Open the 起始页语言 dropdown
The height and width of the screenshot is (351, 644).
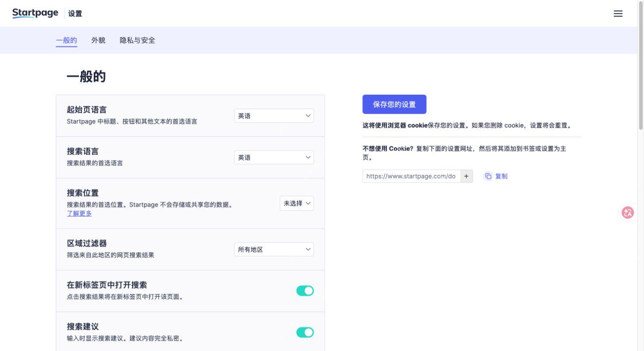click(274, 116)
